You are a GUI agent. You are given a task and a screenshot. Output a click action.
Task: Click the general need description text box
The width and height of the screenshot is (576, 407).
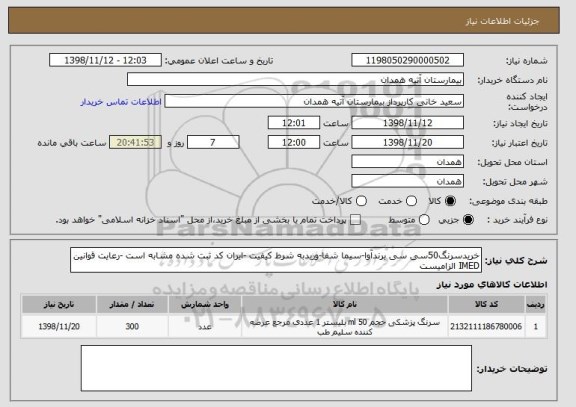point(276,260)
